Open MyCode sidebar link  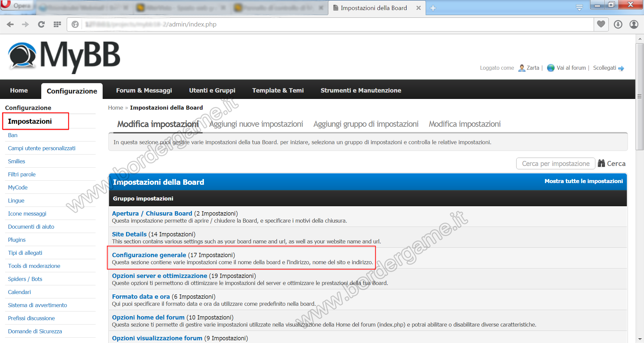18,187
